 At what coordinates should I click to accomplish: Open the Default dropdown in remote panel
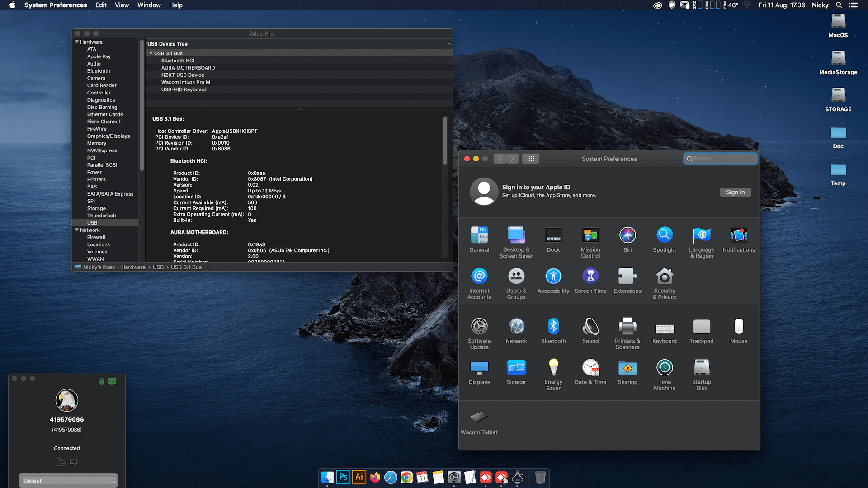(x=68, y=480)
